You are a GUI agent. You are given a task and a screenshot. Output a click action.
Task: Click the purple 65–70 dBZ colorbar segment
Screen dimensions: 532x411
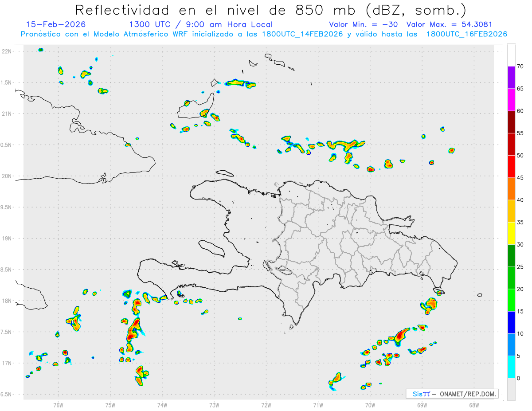click(x=511, y=78)
